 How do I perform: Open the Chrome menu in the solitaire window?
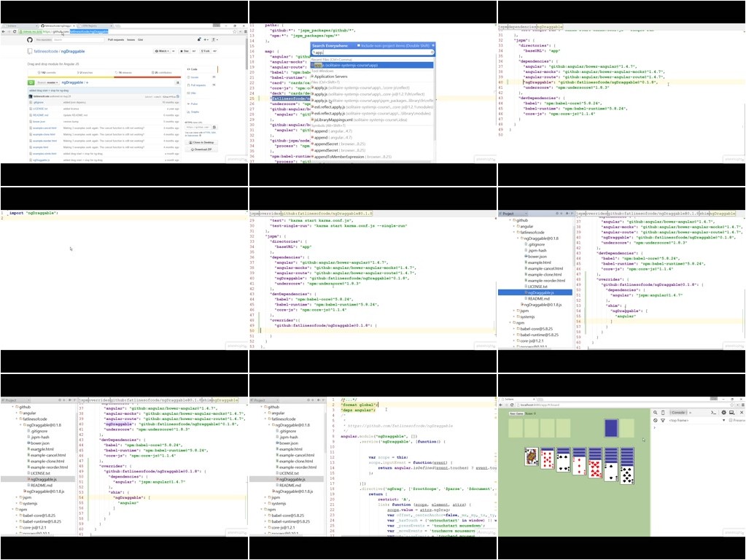point(742,405)
